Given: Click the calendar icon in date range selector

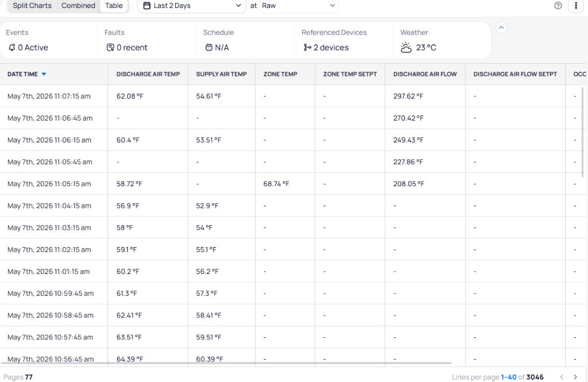Looking at the screenshot, I should (147, 6).
